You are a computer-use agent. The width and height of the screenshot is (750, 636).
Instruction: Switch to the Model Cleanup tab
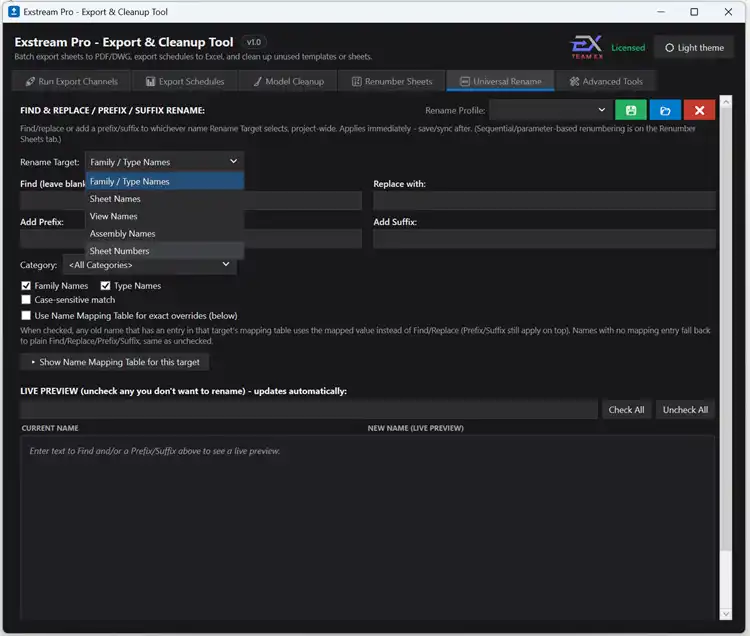(288, 81)
